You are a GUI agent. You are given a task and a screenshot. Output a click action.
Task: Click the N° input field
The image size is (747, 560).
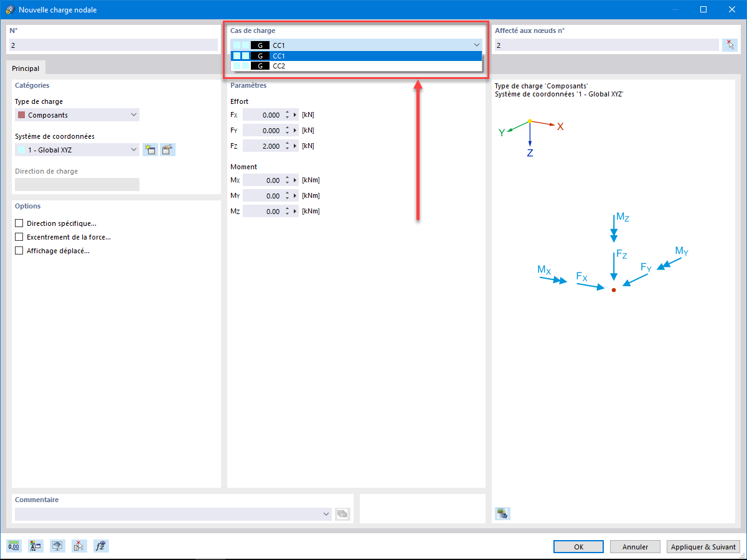click(x=113, y=45)
